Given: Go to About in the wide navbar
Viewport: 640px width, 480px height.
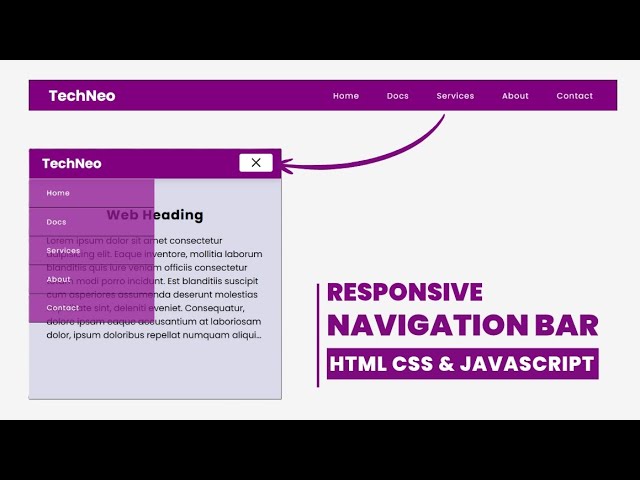Looking at the screenshot, I should click(x=515, y=96).
